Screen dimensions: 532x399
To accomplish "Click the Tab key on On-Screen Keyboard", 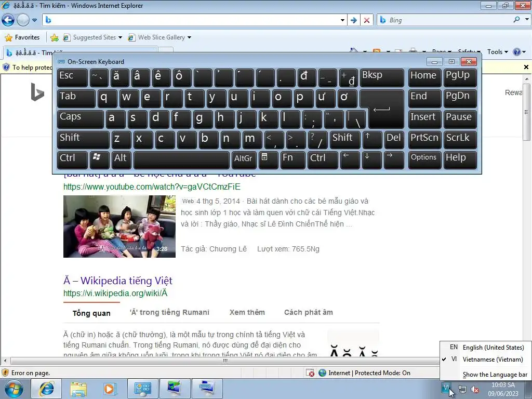I will pyautogui.click(x=76, y=98).
